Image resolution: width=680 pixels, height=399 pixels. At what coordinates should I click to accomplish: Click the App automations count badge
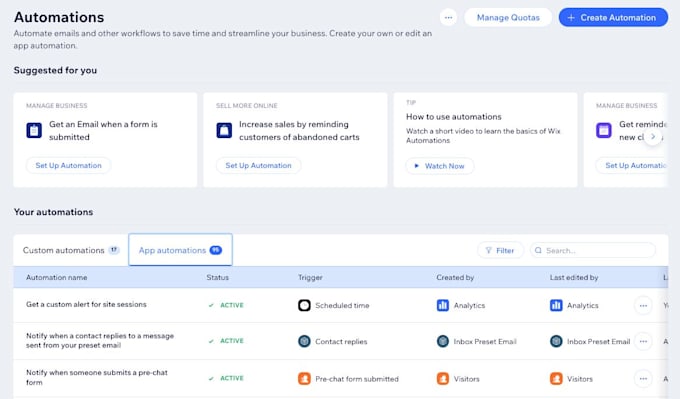click(x=216, y=250)
